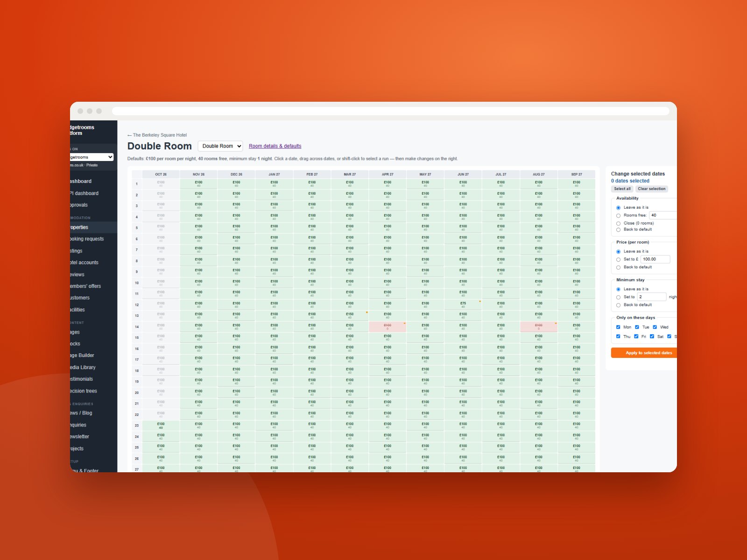Follow the Room details & defaults link
747x560 pixels.
coord(275,146)
